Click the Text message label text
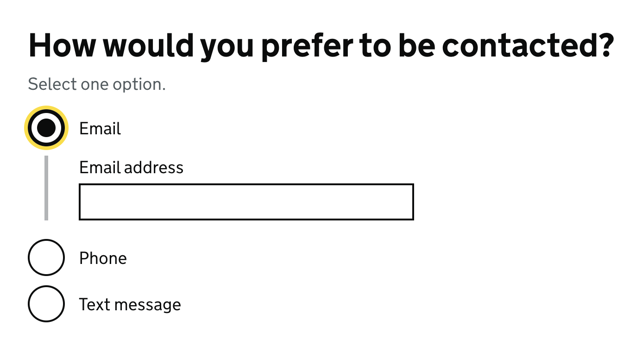This screenshot has height=364, width=642. pyautogui.click(x=130, y=304)
